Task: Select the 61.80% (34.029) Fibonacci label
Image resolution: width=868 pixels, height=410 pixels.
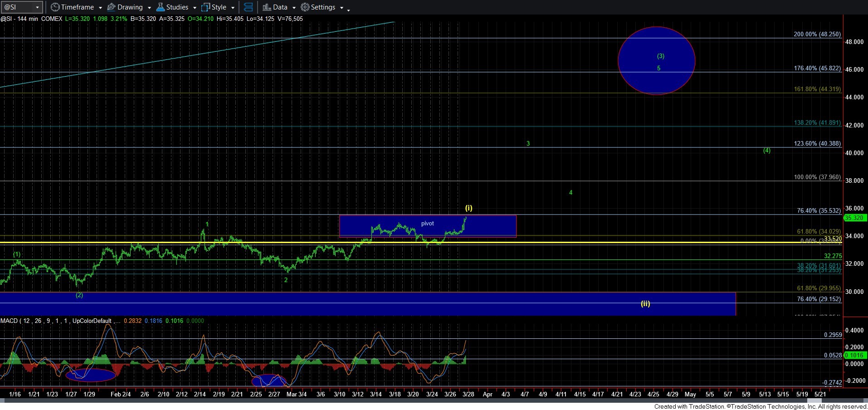Action: click(x=819, y=231)
